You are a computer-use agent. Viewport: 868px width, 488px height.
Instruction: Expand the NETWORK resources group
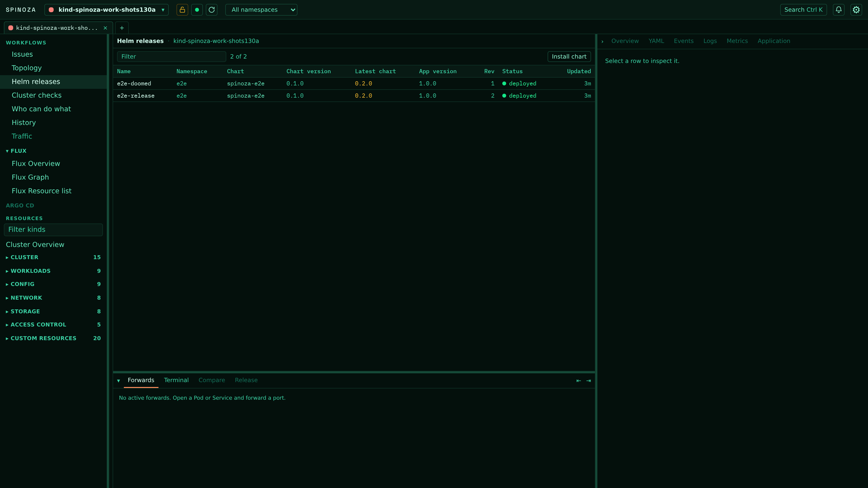click(53, 298)
